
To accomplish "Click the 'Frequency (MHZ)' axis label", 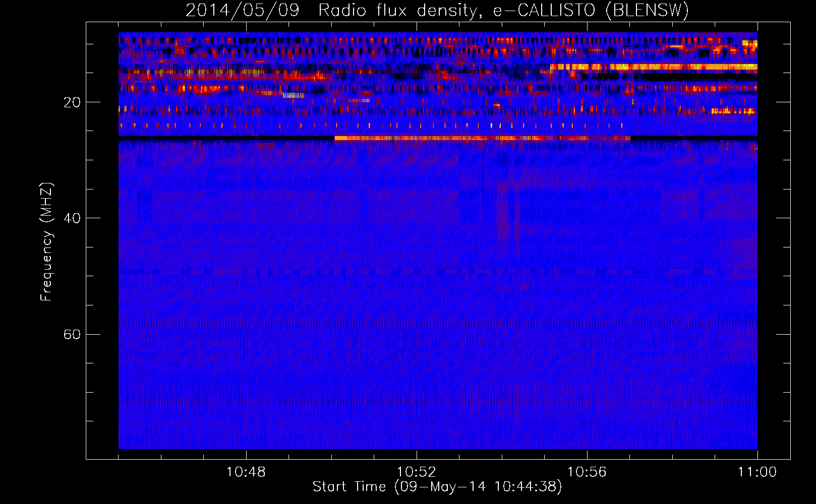I will coord(46,241).
